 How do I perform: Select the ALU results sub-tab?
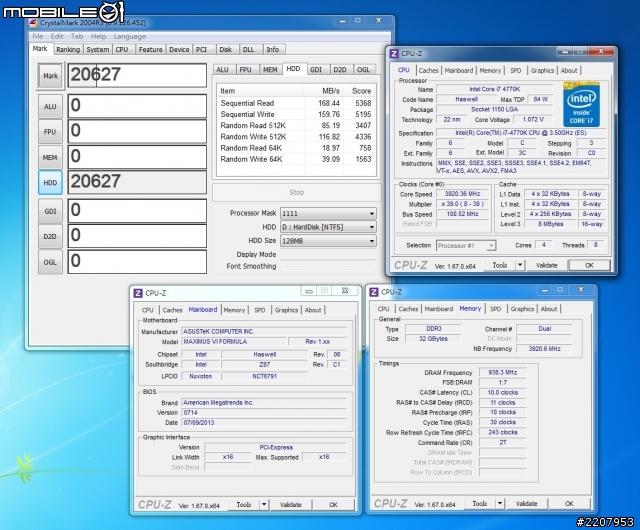[x=222, y=70]
